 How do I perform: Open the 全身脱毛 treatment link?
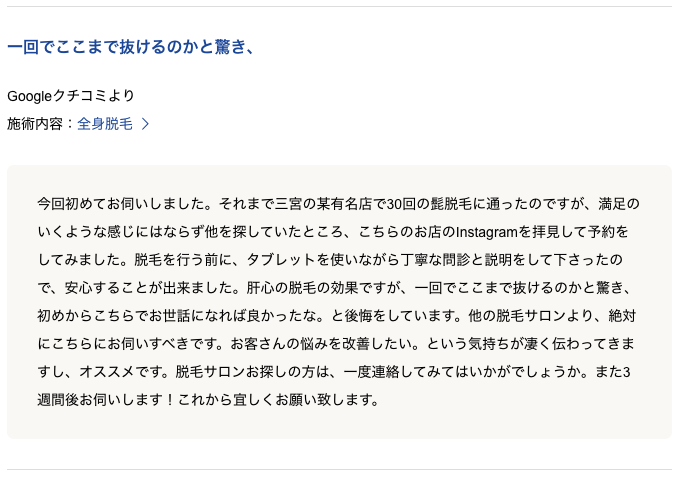pyautogui.click(x=105, y=124)
